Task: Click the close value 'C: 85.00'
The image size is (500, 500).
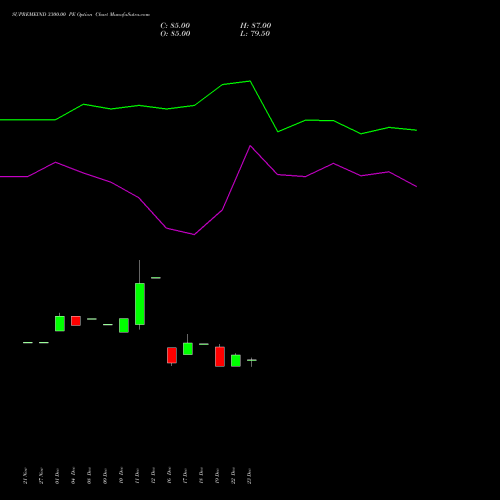Action: point(175,26)
